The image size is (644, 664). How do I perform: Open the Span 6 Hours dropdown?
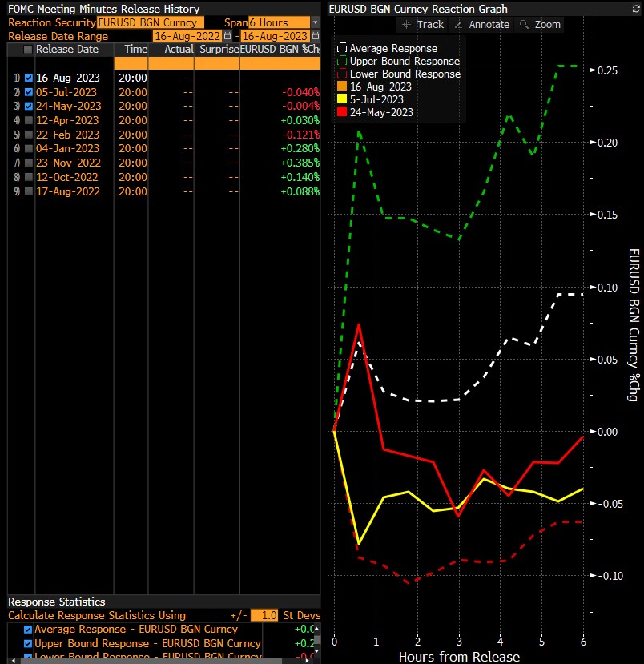[x=315, y=22]
